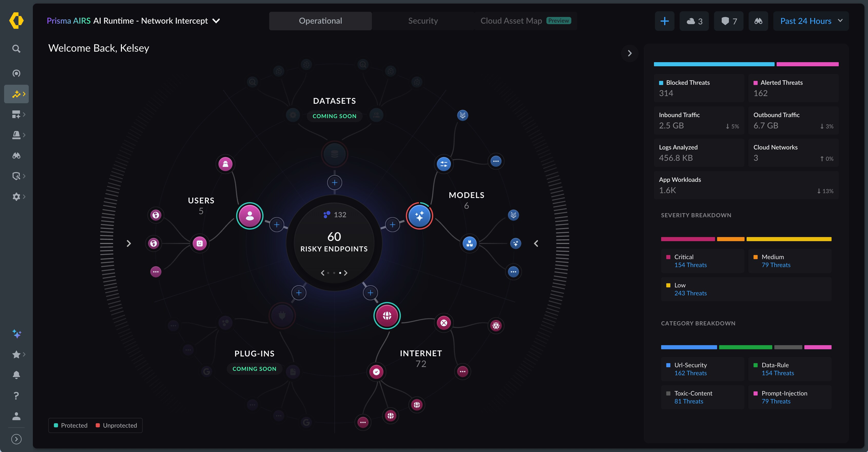Click the shield count indicator showing 7
This screenshot has width=868, height=452.
728,21
